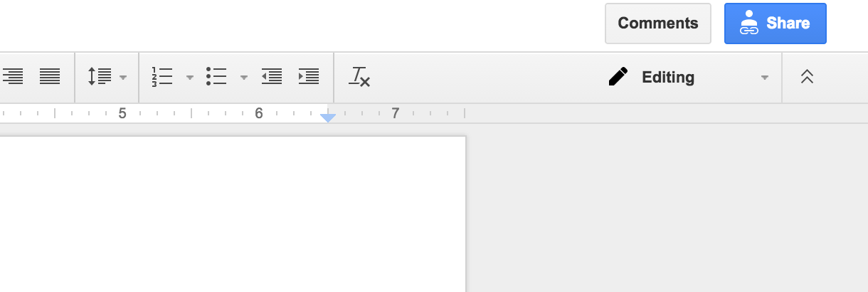Open the Comments button

click(x=658, y=24)
